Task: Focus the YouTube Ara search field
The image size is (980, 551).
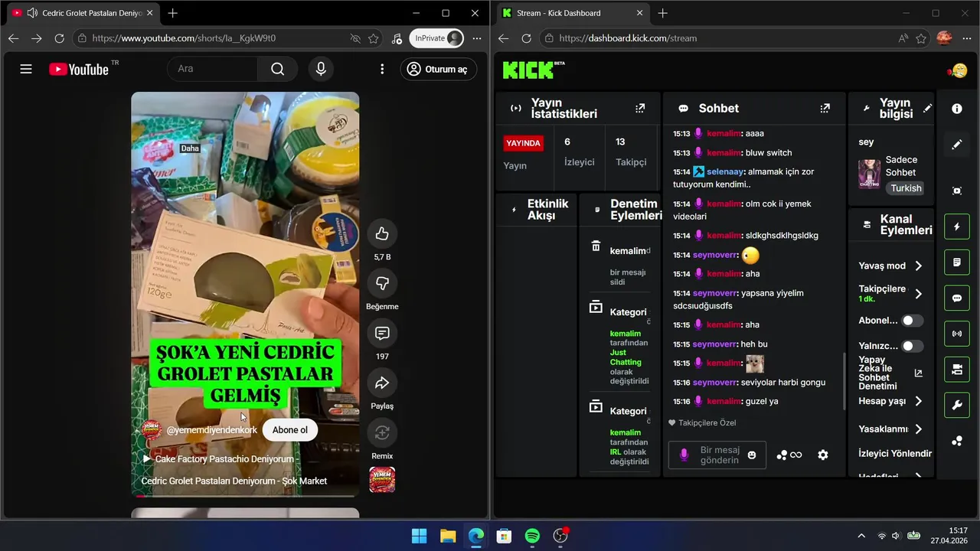Action: pyautogui.click(x=213, y=69)
